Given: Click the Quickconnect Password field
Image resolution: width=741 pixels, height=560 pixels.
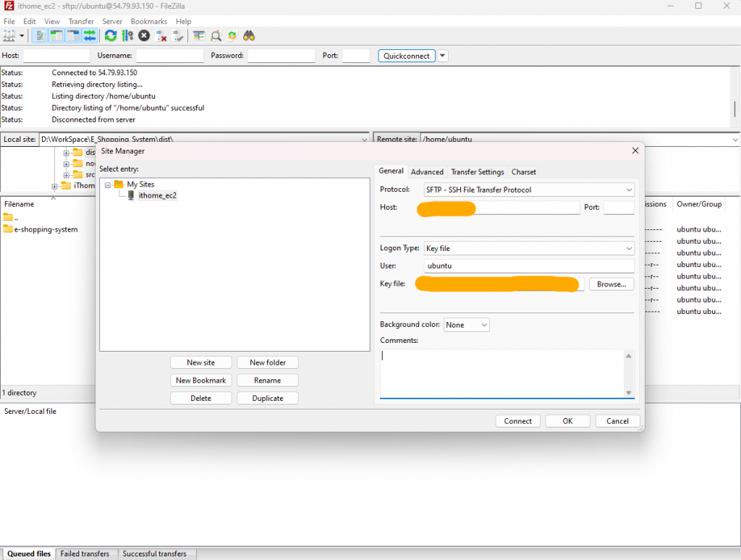Looking at the screenshot, I should (281, 56).
